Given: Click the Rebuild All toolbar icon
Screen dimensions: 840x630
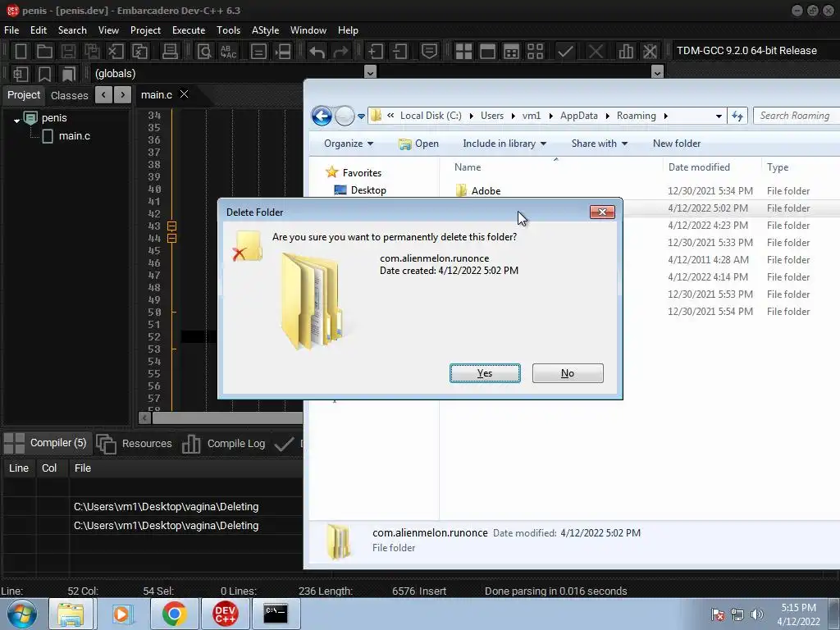Looking at the screenshot, I should pos(535,52).
